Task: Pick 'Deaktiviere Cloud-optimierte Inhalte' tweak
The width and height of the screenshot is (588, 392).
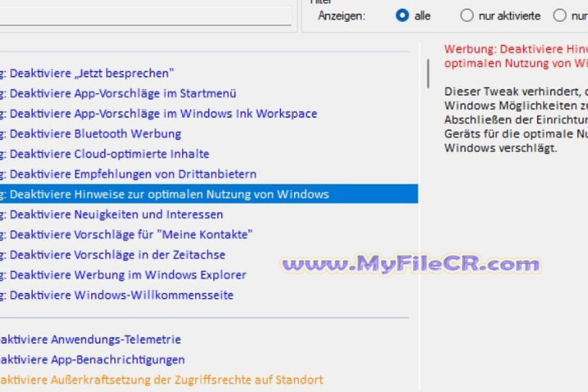Action: click(x=109, y=154)
